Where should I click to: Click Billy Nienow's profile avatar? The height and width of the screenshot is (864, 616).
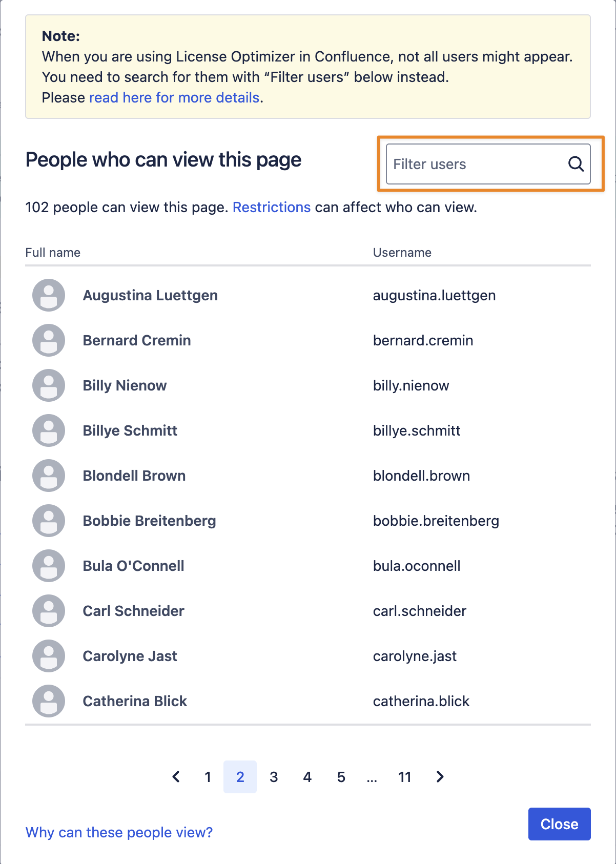click(49, 385)
